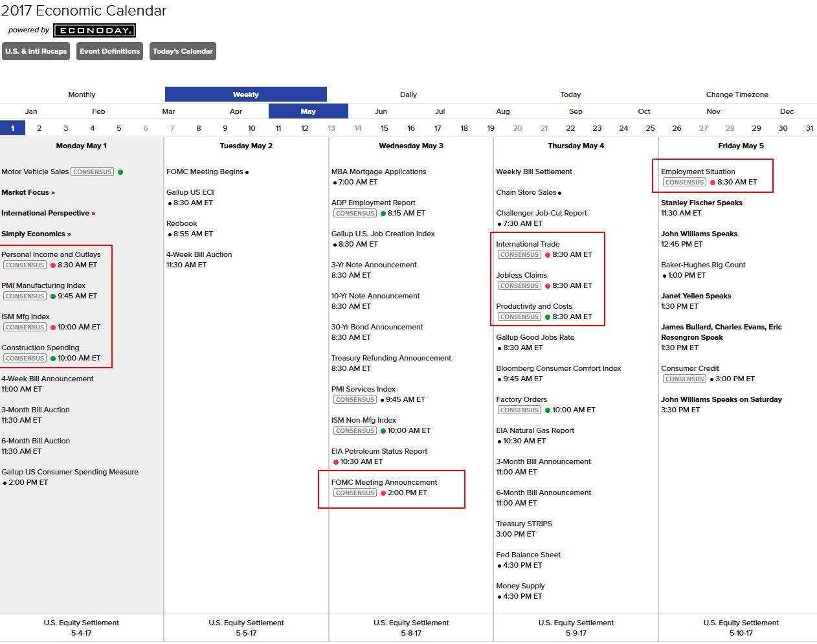Click Consensus badge for Construction Spending
The height and width of the screenshot is (644, 817).
coord(25,358)
